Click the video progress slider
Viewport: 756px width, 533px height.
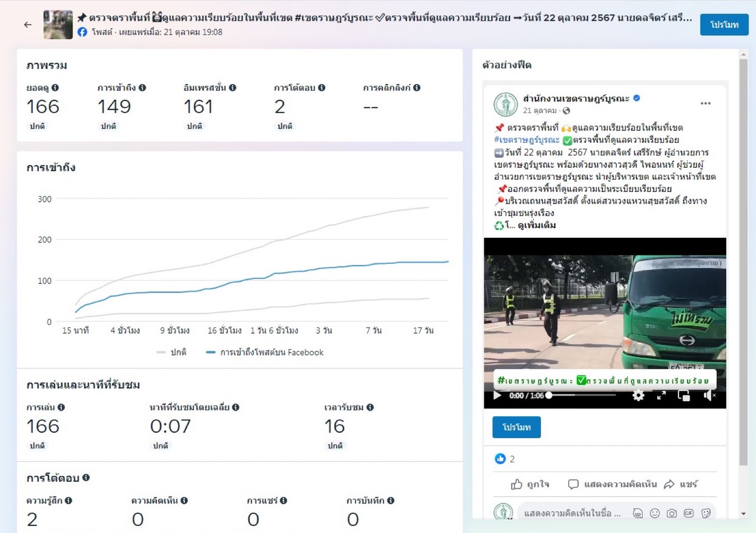click(582, 396)
